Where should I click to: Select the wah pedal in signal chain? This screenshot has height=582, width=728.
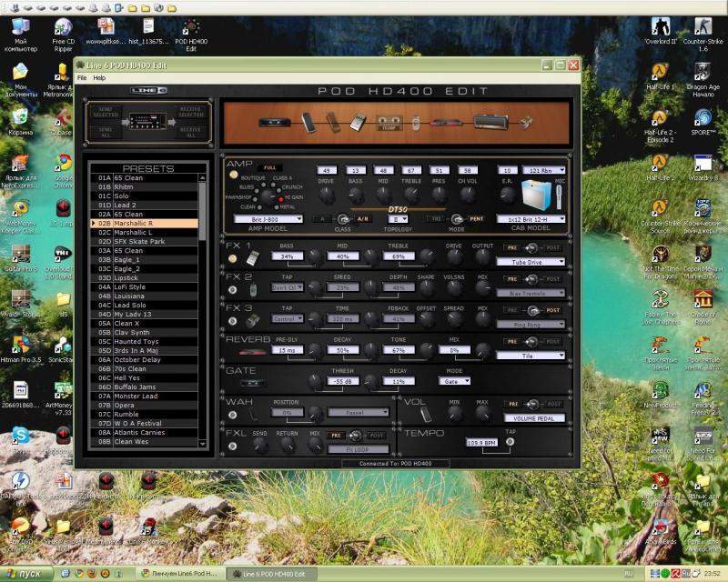[x=307, y=121]
